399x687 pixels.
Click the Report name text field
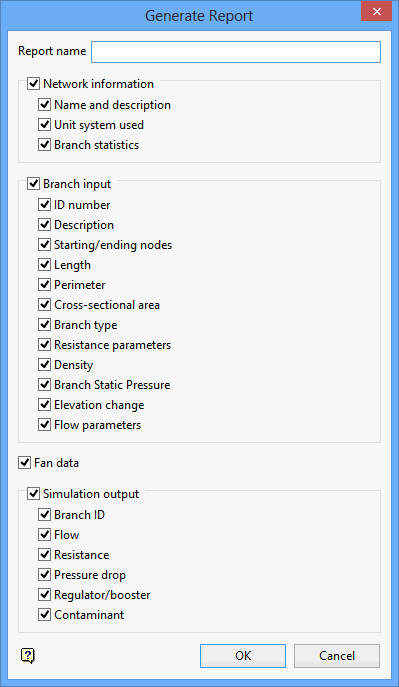236,52
